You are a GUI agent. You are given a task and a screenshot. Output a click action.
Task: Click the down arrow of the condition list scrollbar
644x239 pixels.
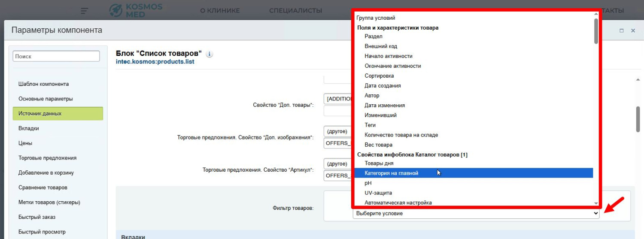pyautogui.click(x=596, y=203)
